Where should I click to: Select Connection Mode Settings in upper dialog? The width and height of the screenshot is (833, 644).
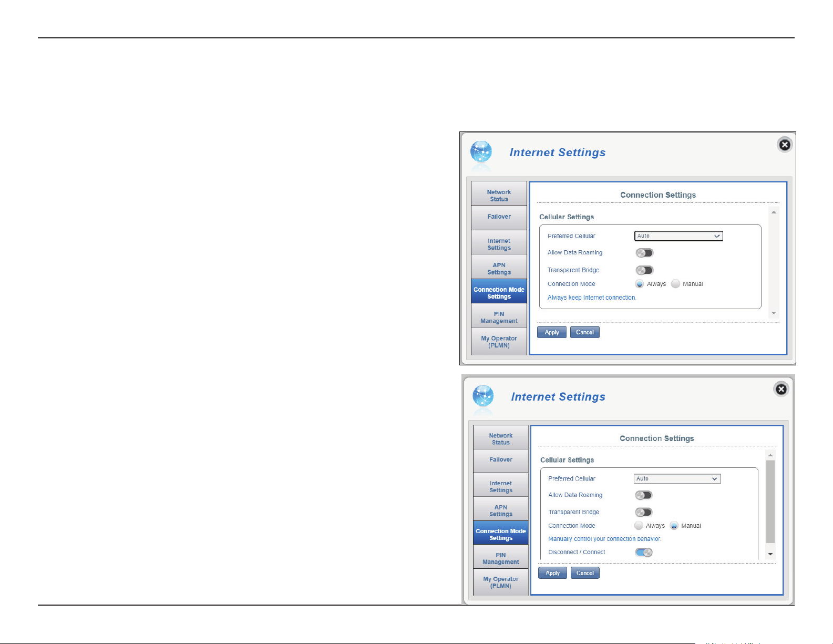click(499, 291)
